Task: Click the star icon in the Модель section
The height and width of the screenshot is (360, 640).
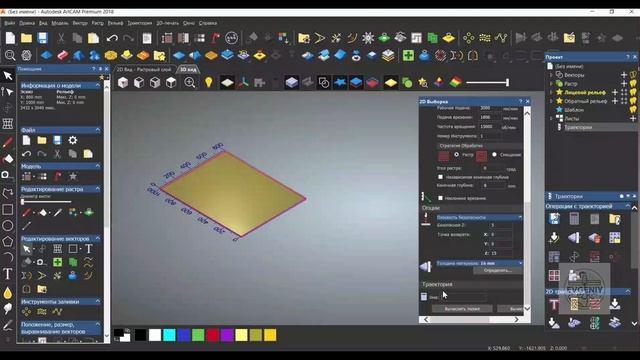Action: [73, 176]
